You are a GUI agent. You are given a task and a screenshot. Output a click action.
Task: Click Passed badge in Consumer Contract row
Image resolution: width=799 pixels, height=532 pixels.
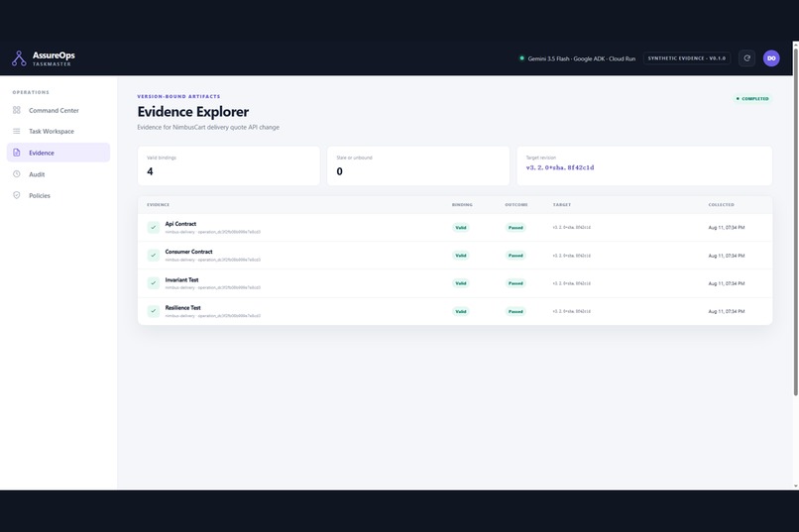[515, 256]
